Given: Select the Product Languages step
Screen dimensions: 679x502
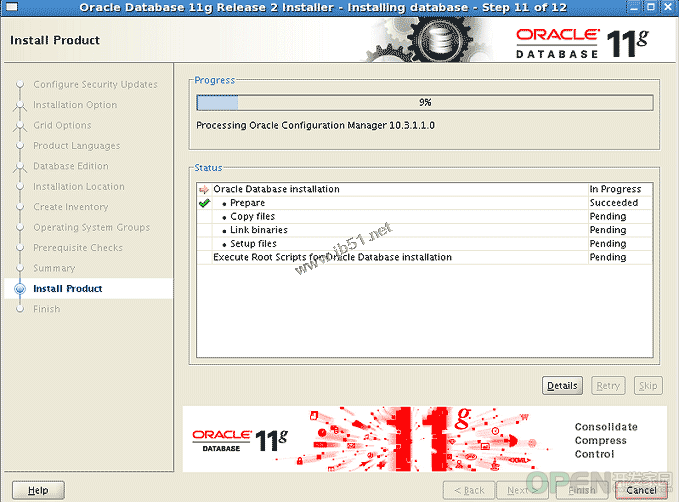Looking at the screenshot, I should coord(77,146).
